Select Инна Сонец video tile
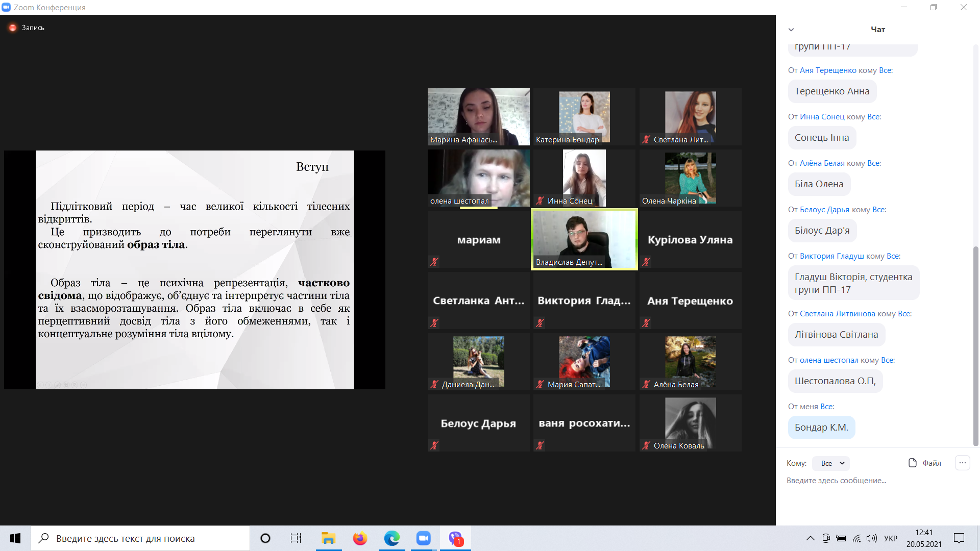Screen dimensions: 980x551 (584, 178)
